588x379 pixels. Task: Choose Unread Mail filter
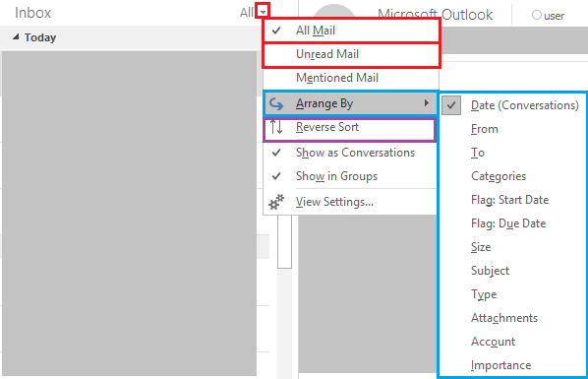click(x=351, y=54)
